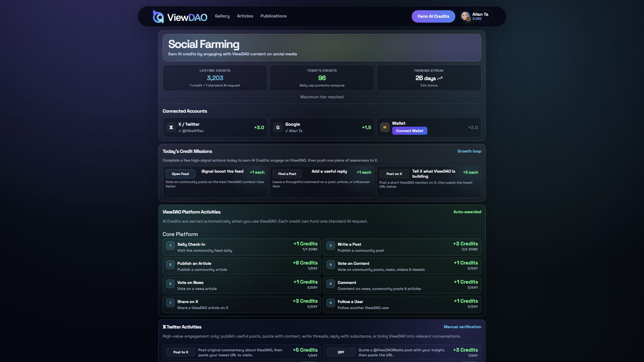Click the farming streak trend arrow icon
Screen dimensions: 644x362
point(440,78)
